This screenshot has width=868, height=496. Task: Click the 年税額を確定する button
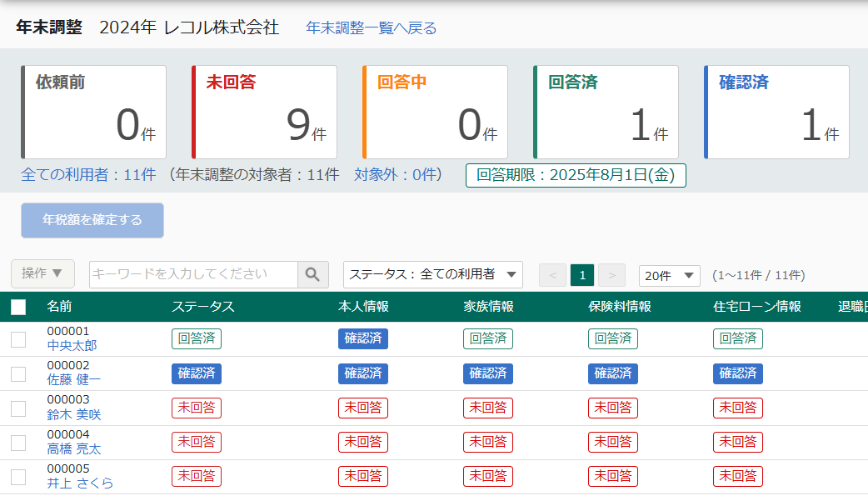[92, 220]
